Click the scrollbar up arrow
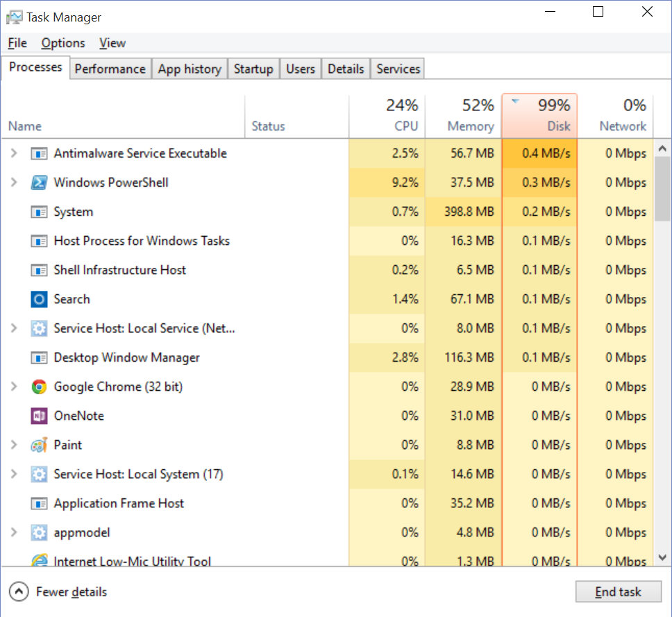Image resolution: width=672 pixels, height=617 pixels. (662, 149)
